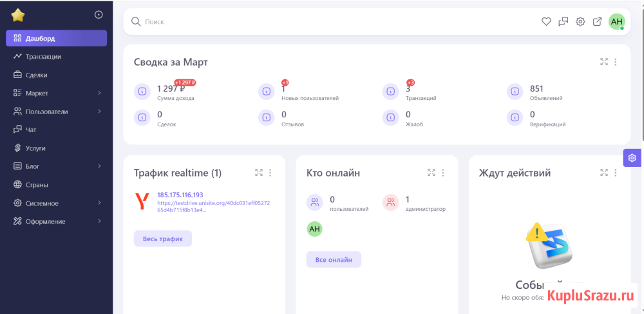Open the three-dot menu of Кто онлайн
Screen dimensions: 644x314
pos(443,173)
